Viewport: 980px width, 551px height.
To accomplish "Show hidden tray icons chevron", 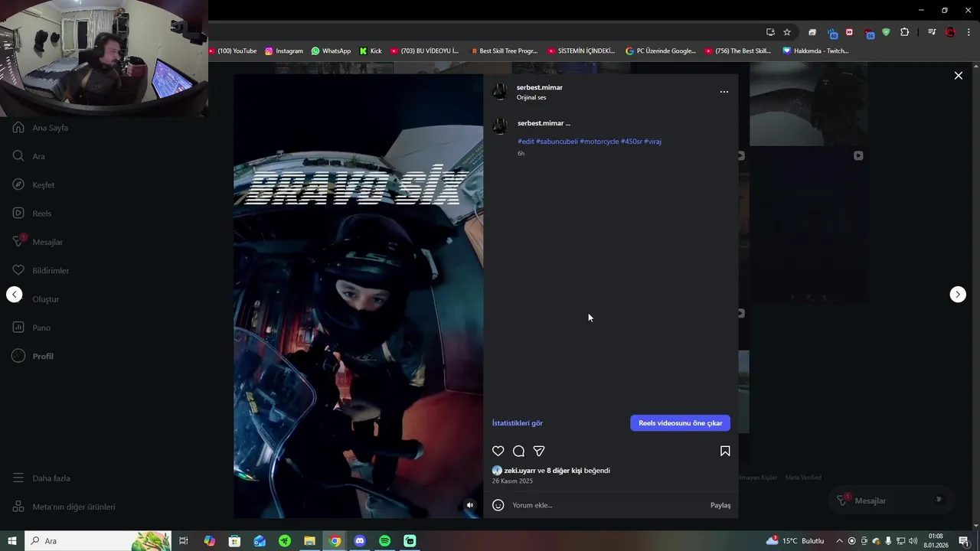I will click(x=839, y=541).
